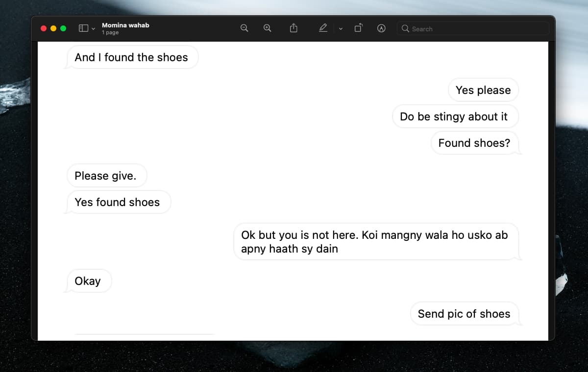Viewport: 588px width, 372px height.
Task: Click the "Do be stingy about it" text
Action: [454, 116]
